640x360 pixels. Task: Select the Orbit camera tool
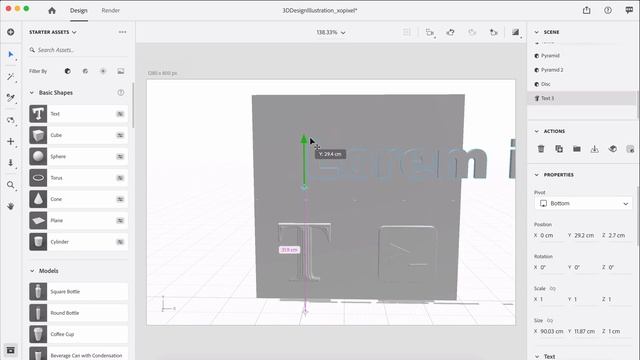coord(11,120)
